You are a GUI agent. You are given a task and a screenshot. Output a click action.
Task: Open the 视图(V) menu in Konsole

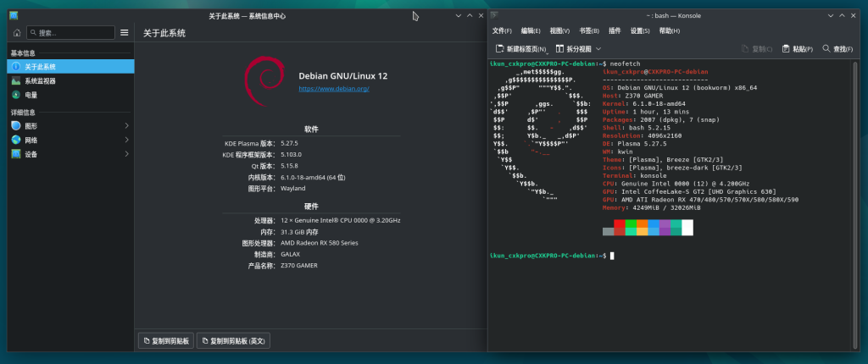(559, 31)
